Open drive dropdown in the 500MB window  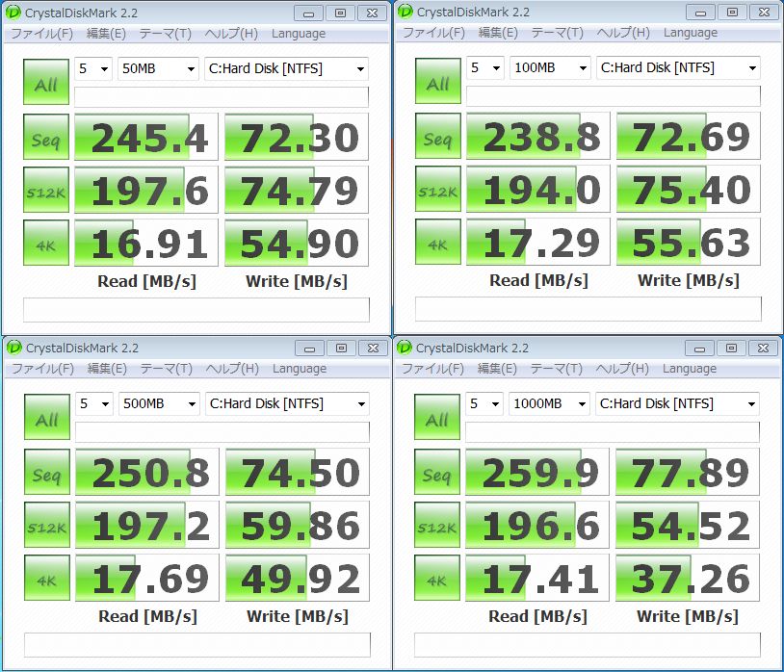click(288, 403)
